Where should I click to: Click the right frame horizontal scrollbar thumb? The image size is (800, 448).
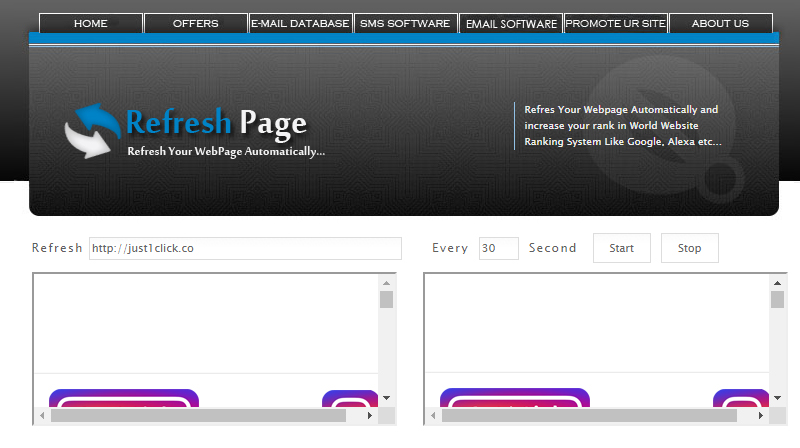pyautogui.click(x=589, y=416)
